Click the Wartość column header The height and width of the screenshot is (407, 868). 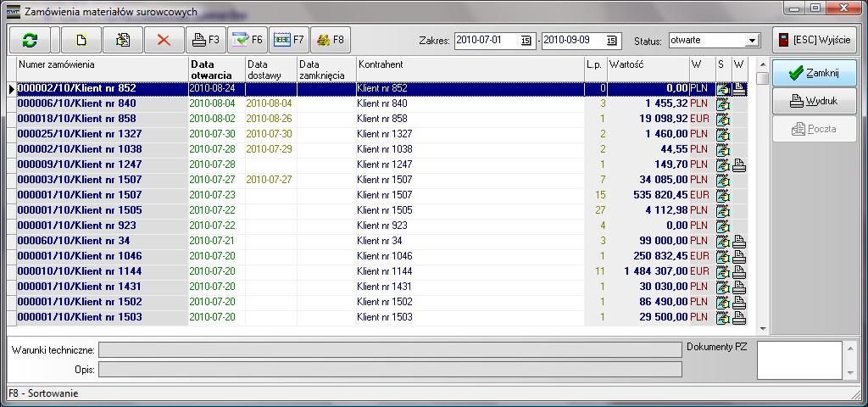pos(648,70)
